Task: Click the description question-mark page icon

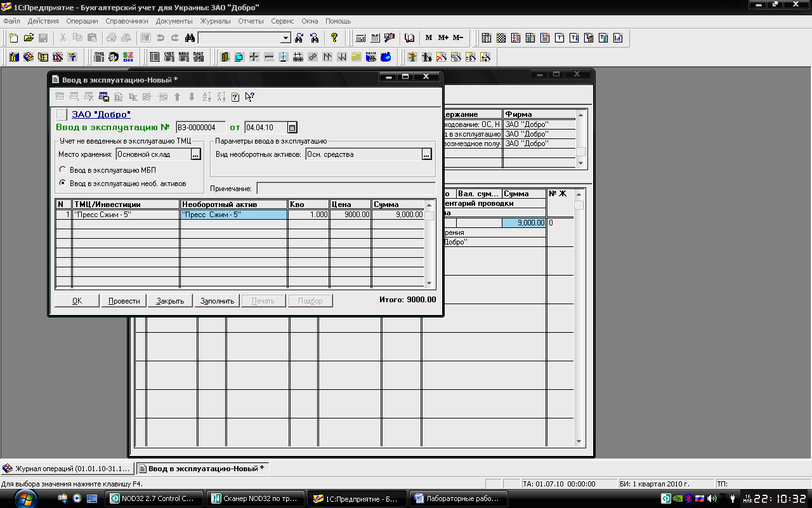Action: click(x=235, y=97)
